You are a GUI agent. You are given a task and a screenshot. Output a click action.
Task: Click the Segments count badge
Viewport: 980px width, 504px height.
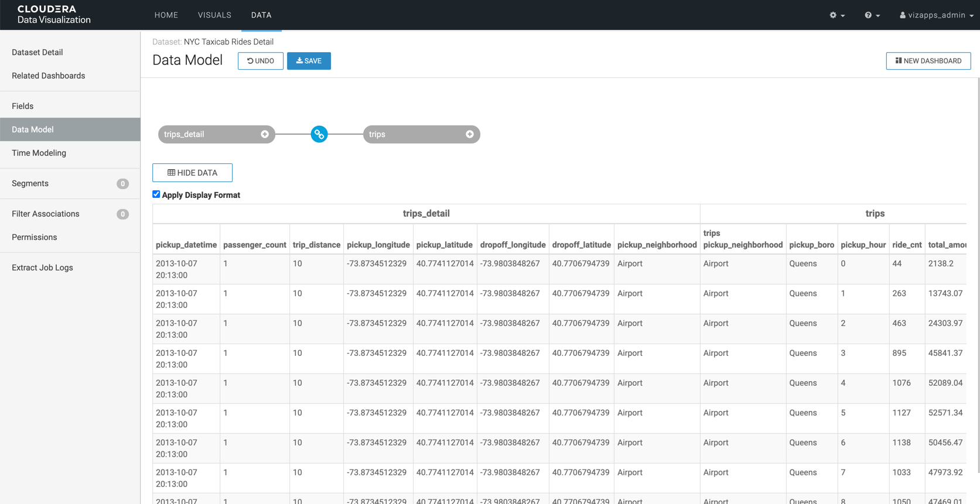(x=122, y=184)
